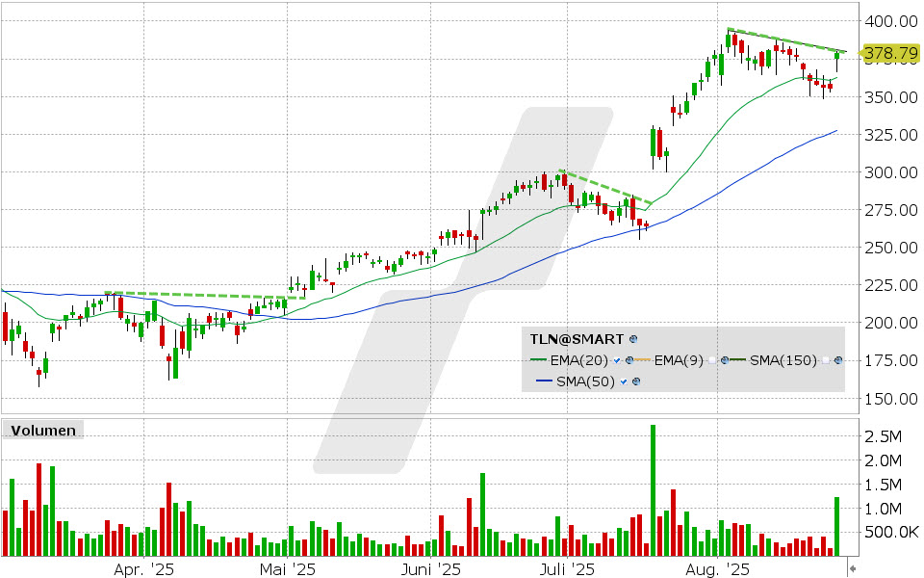Click the 325.00 price axis label
The image size is (924, 578).
890,135
